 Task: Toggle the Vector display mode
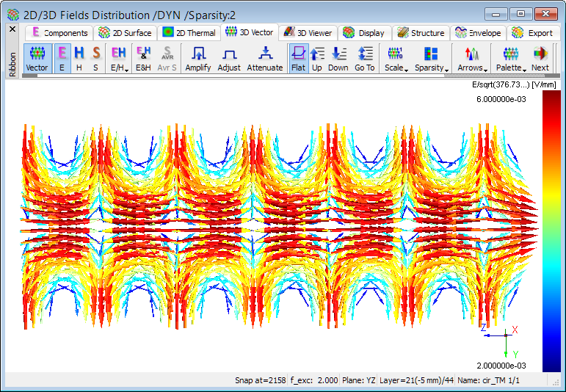37,58
